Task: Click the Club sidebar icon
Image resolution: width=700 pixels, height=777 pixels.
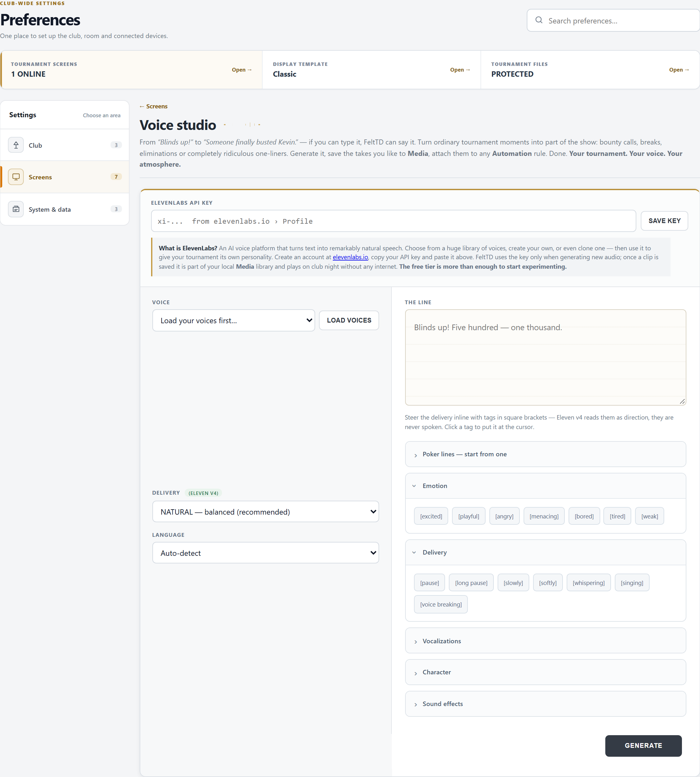Action: pyautogui.click(x=16, y=145)
